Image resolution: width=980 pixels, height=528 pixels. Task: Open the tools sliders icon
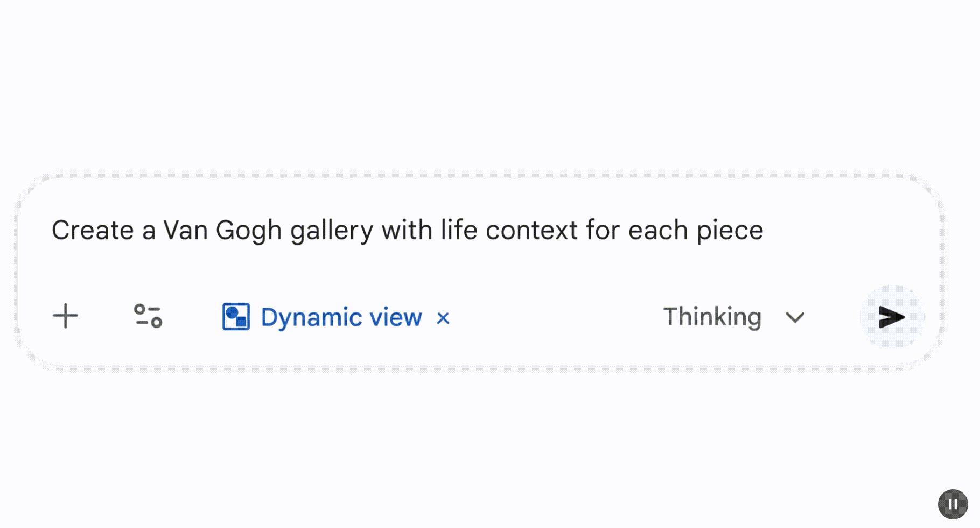(148, 316)
